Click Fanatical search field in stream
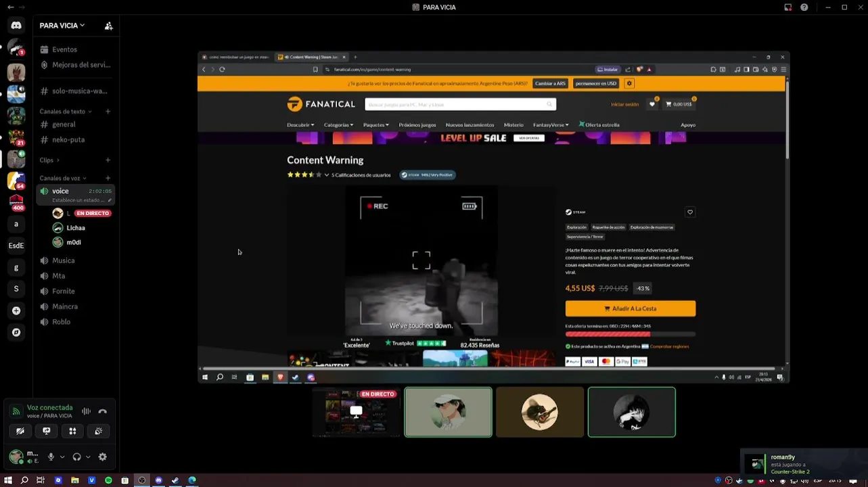The image size is (868, 487). (460, 104)
